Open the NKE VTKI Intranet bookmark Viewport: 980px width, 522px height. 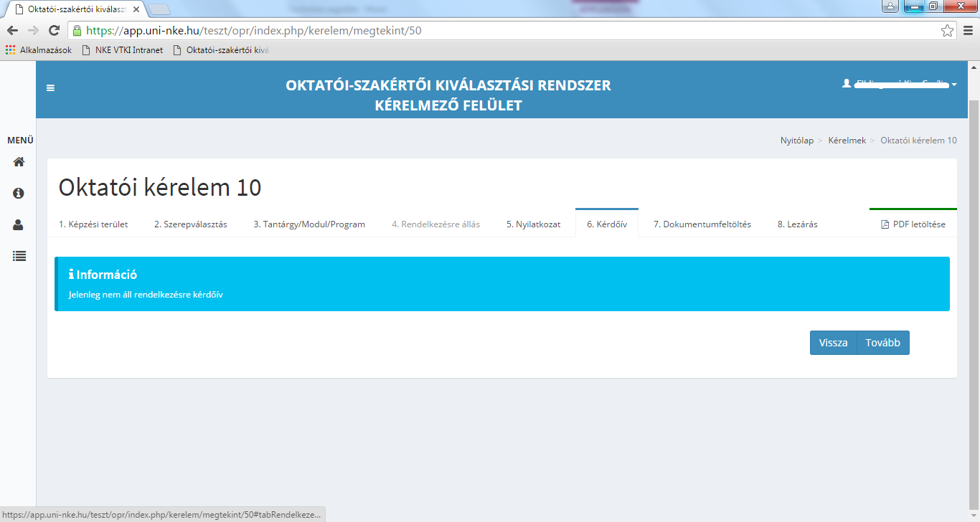click(x=123, y=50)
